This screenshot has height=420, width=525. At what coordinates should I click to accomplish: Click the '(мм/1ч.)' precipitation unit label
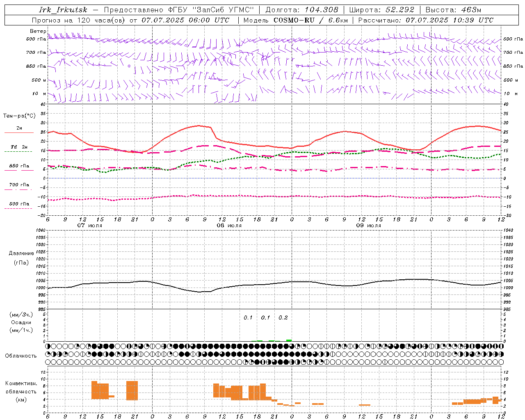click(x=21, y=330)
